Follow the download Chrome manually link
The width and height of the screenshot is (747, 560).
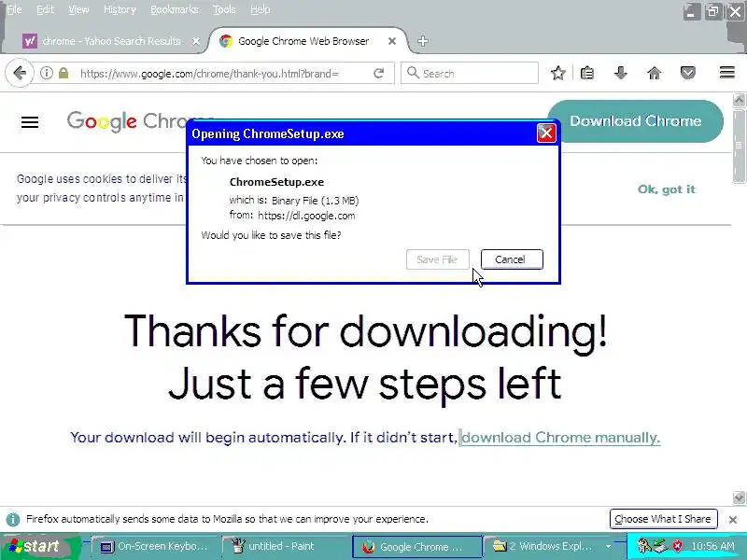coord(561,437)
